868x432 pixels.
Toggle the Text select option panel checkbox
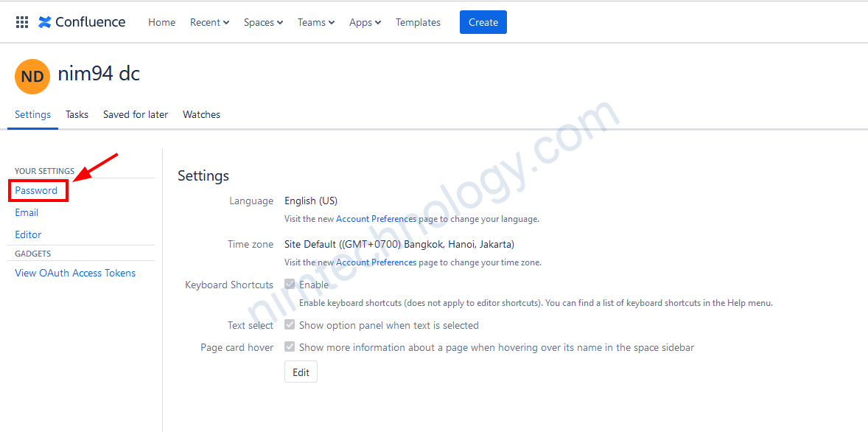click(290, 325)
